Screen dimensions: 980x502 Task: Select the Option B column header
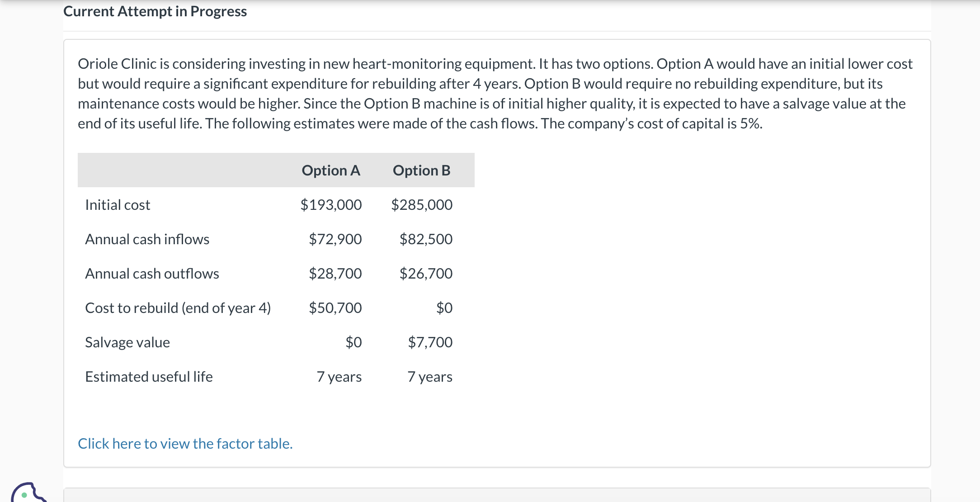(x=421, y=170)
